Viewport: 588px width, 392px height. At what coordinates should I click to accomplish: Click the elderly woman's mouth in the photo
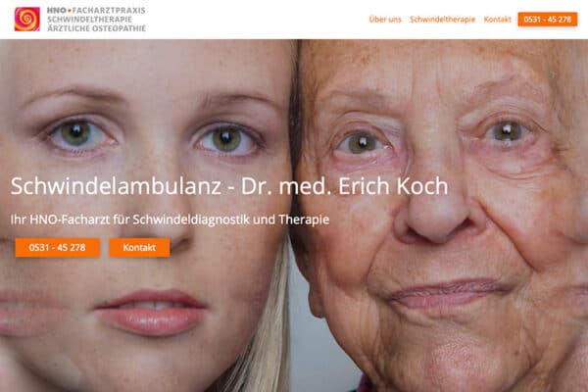[x=450, y=293]
